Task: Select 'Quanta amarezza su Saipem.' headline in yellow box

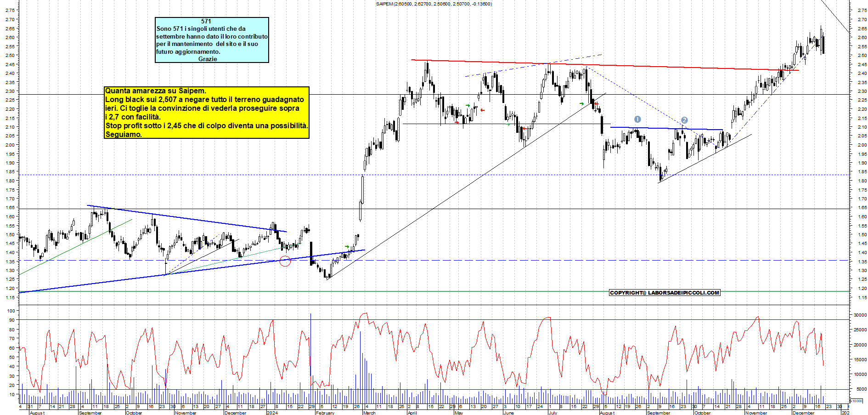Action: coord(156,91)
